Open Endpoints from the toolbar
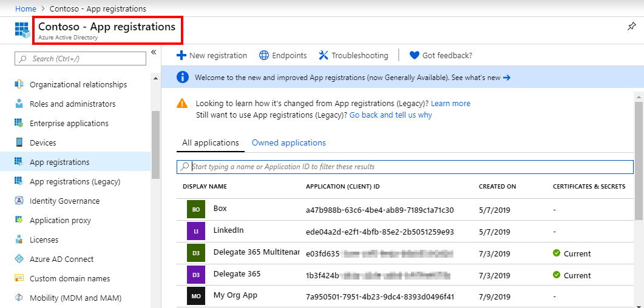 point(283,55)
